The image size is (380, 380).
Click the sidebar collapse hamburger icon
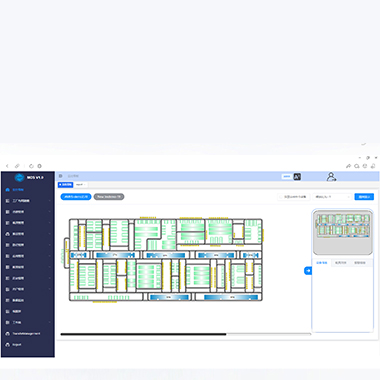coord(60,176)
